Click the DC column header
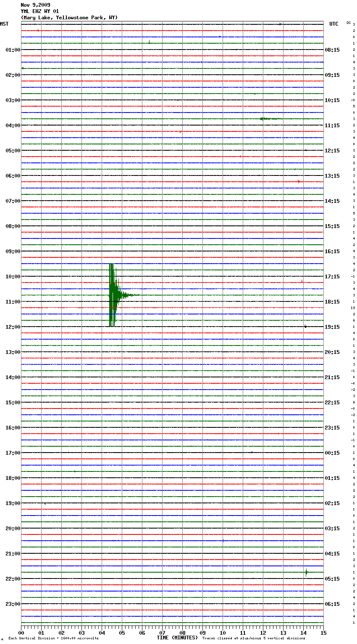This screenshot has width=357, height=644. coord(349,23)
